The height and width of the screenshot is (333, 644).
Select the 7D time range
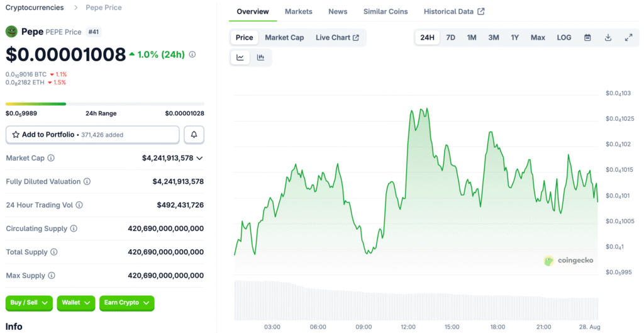tap(450, 37)
